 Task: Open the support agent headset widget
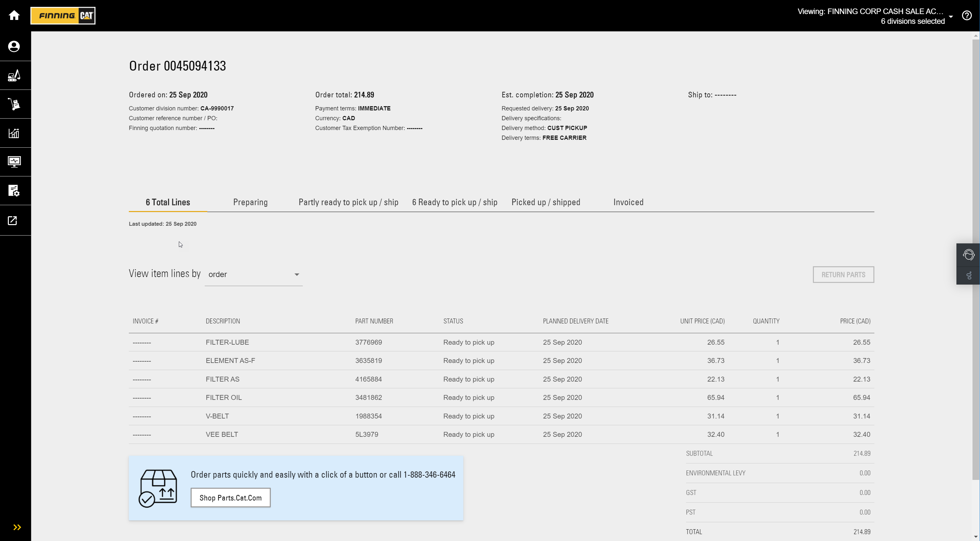coord(969,254)
